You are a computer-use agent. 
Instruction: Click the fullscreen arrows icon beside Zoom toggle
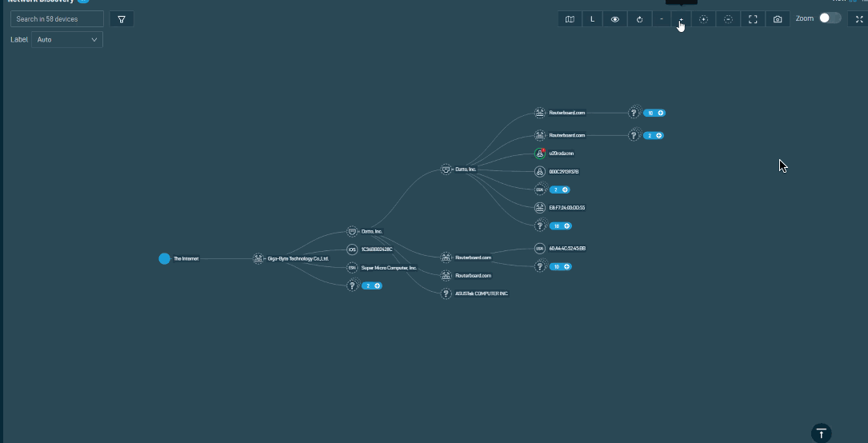[859, 19]
